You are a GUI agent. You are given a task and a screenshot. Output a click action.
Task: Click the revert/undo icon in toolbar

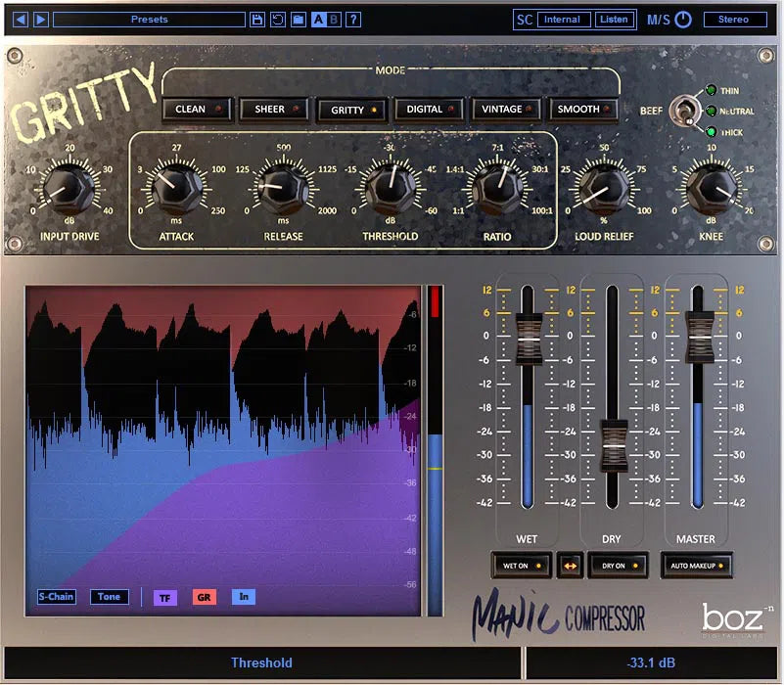(278, 19)
